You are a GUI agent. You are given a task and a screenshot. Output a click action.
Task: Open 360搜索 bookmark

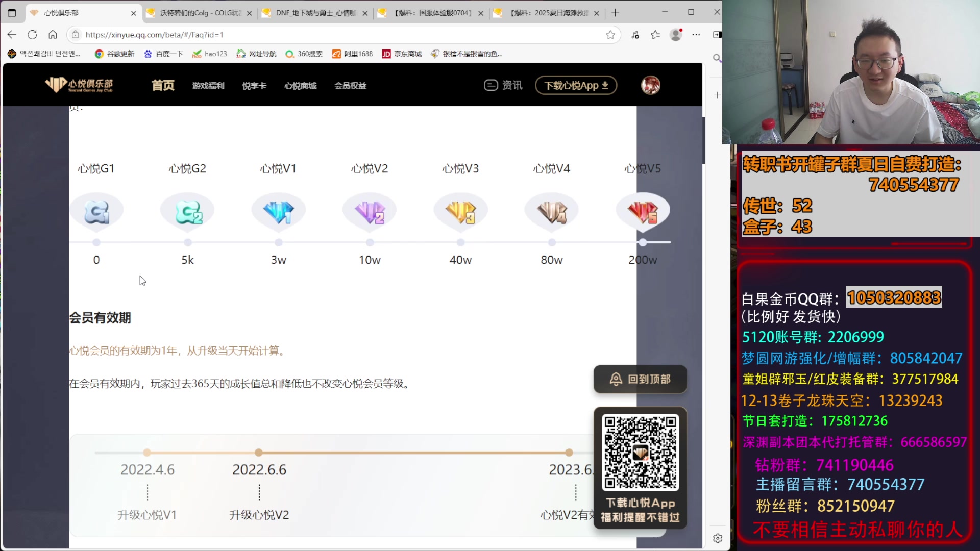[304, 54]
